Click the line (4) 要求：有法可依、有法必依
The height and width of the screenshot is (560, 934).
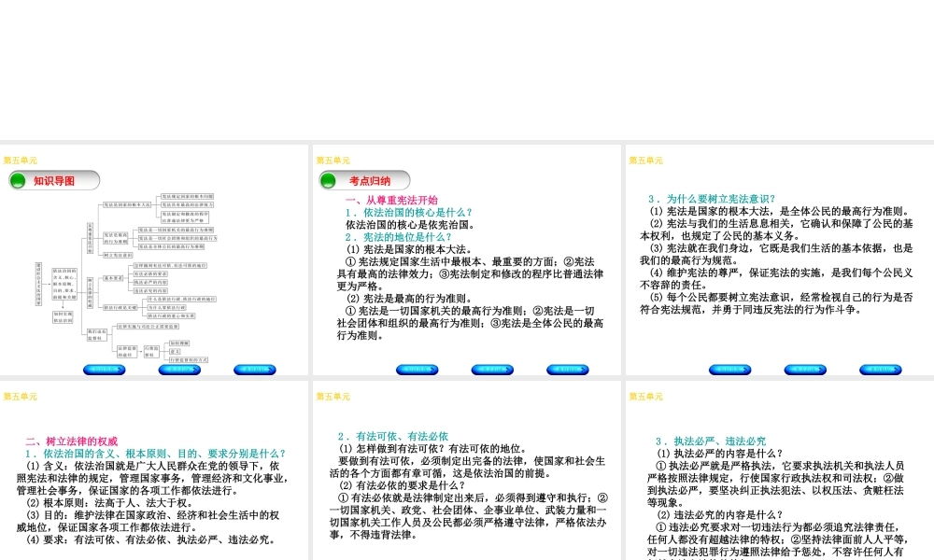[x=151, y=539]
